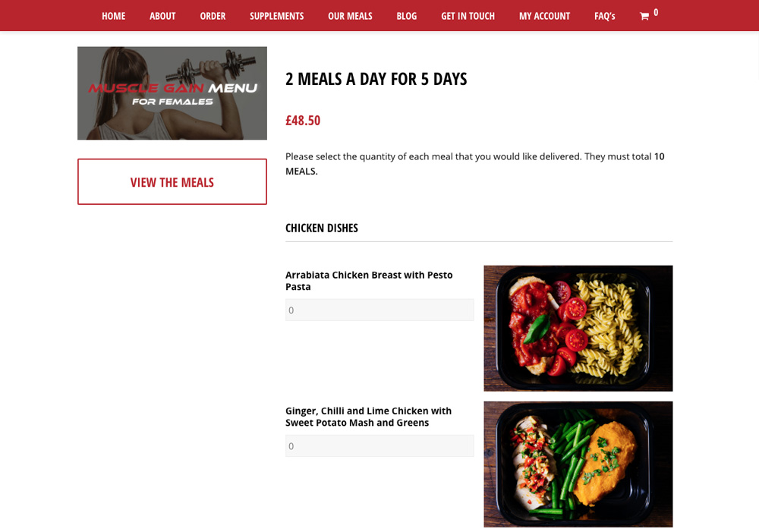Focus the Ginger Chilli Lime Chicken quantity field
The image size is (759, 532).
tap(379, 445)
